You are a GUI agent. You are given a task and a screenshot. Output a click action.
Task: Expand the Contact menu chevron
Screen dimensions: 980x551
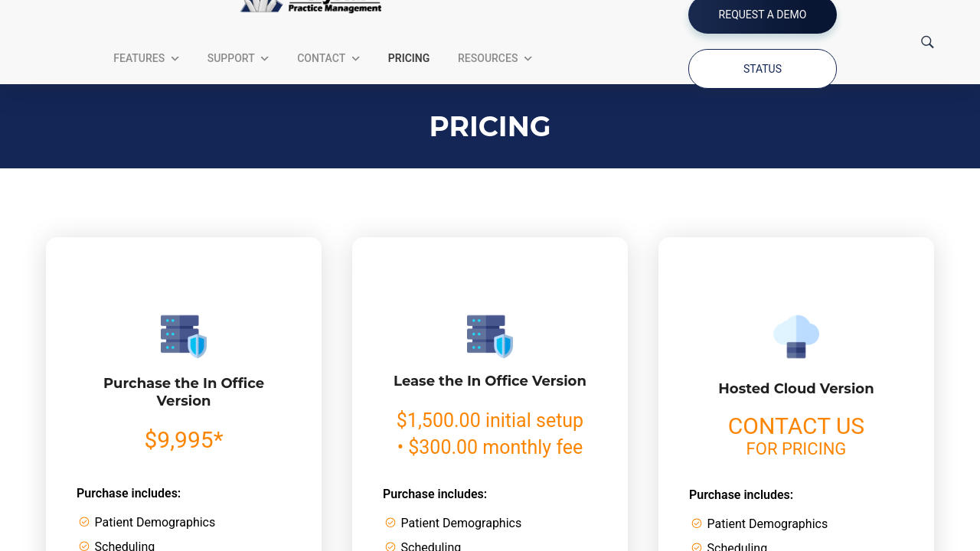(x=355, y=59)
